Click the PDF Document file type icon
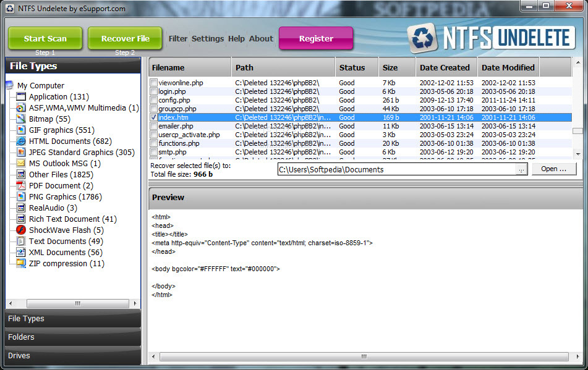The image size is (588, 370). [x=20, y=186]
